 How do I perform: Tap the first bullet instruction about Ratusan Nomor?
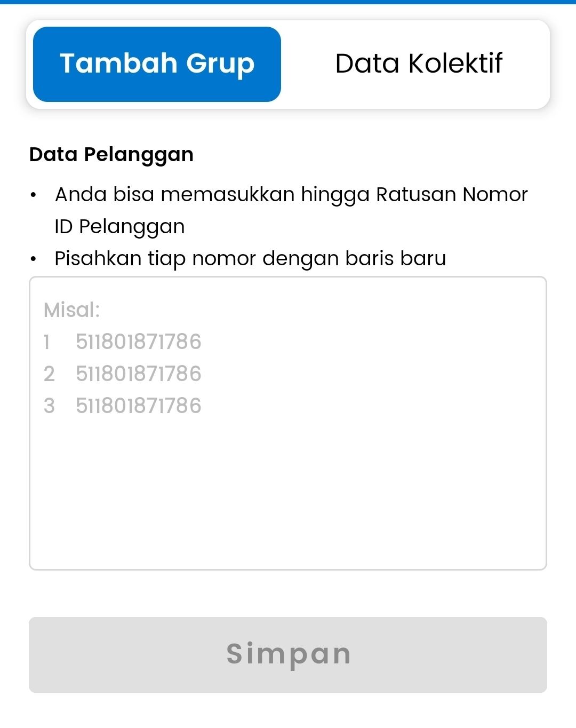click(x=291, y=194)
